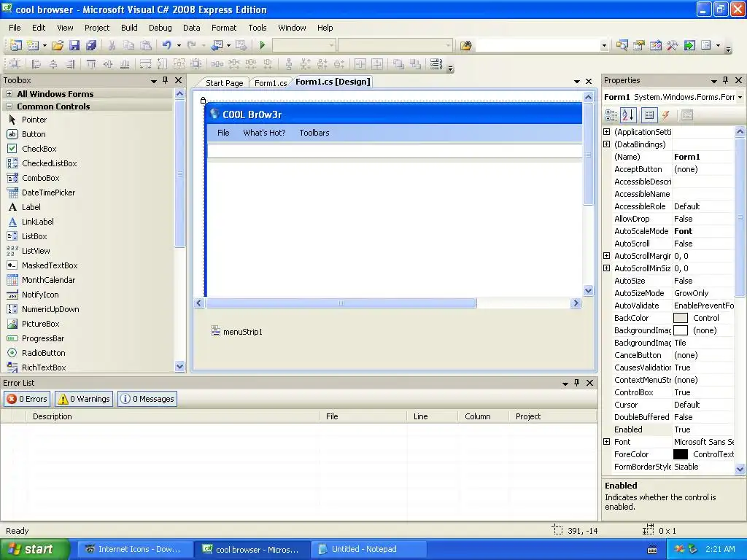Click the Toolbars menu on the designed form
Image resolution: width=747 pixels, height=560 pixels.
(x=314, y=133)
